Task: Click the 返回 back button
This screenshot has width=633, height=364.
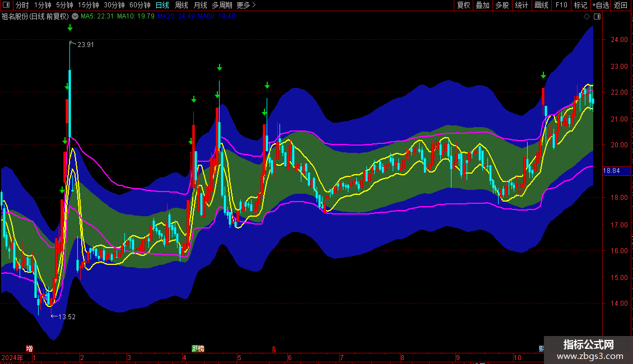Action: tap(621, 5)
